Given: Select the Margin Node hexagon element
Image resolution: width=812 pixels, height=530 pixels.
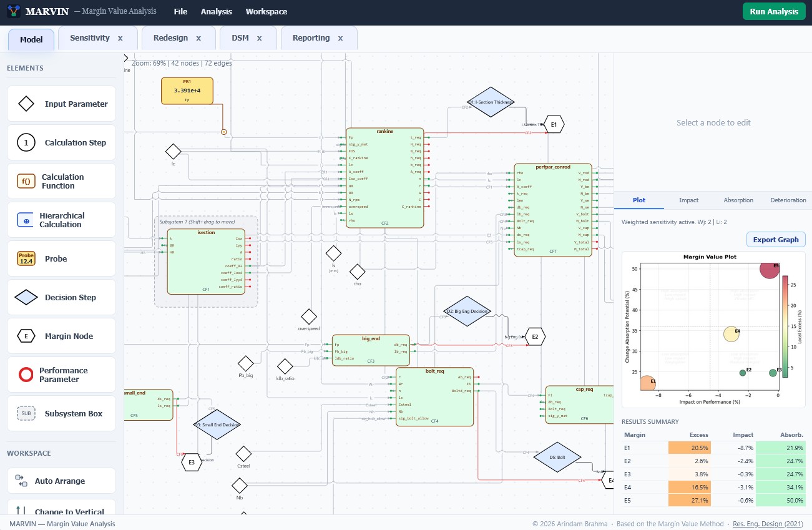Looking at the screenshot, I should 61,336.
